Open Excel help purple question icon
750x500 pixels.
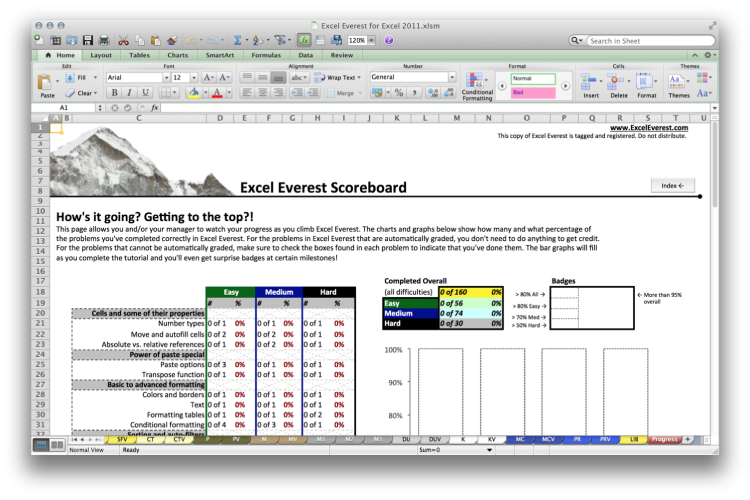click(x=389, y=40)
